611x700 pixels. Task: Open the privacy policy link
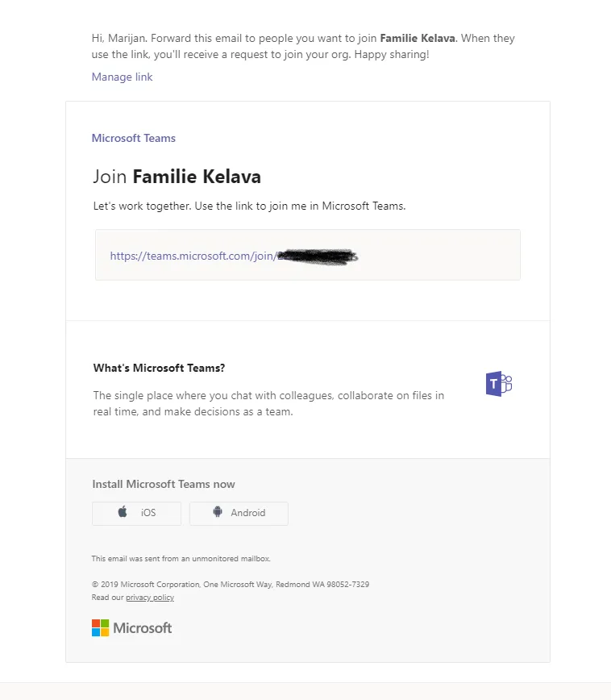(150, 598)
